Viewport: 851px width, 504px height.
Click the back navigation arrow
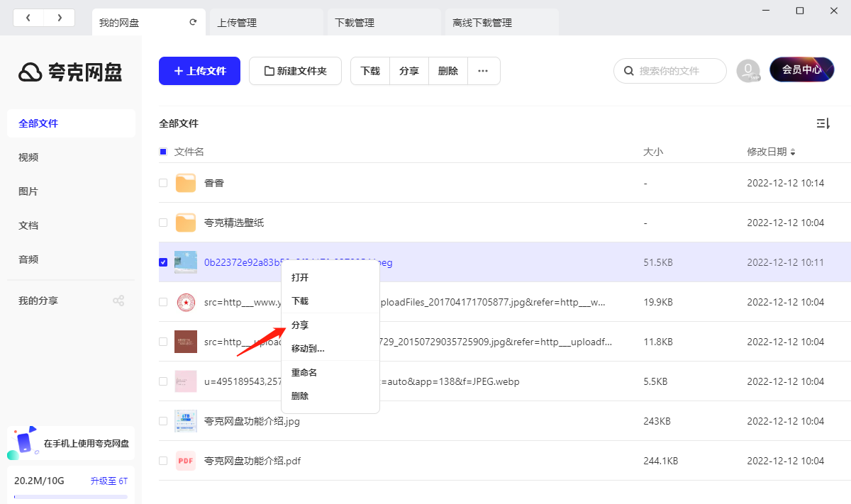28,17
